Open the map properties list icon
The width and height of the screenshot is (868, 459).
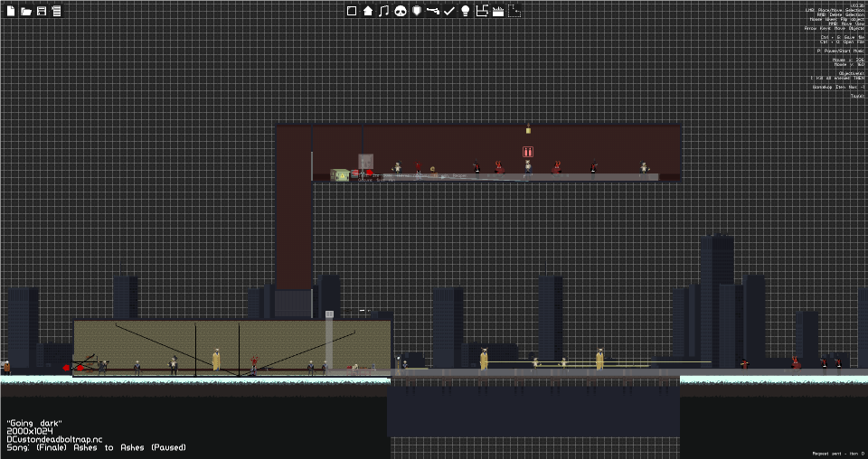coord(56,11)
